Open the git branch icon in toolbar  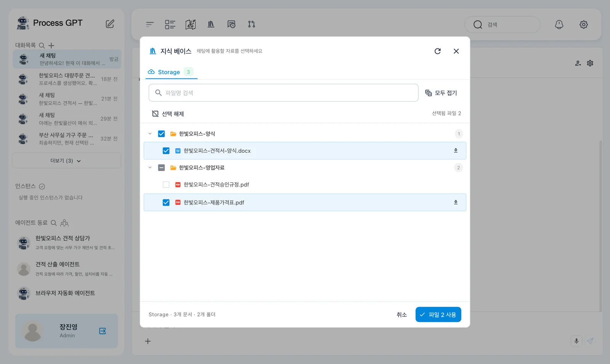pos(252,24)
